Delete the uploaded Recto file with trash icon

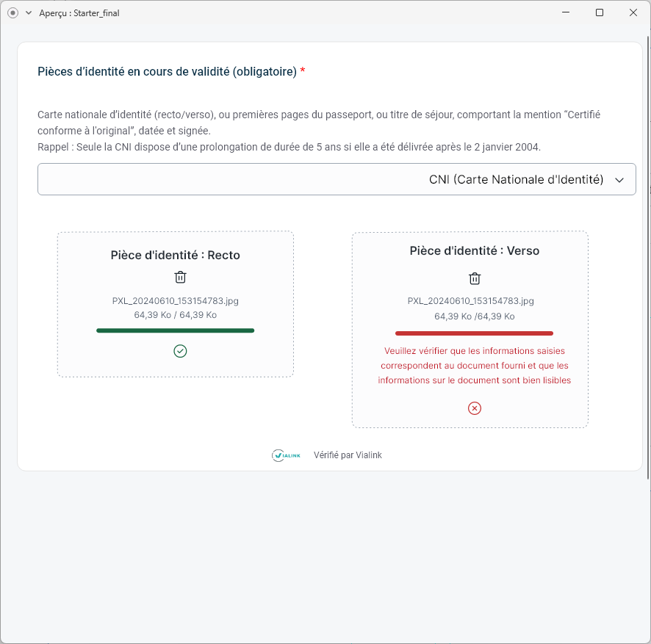(x=180, y=277)
